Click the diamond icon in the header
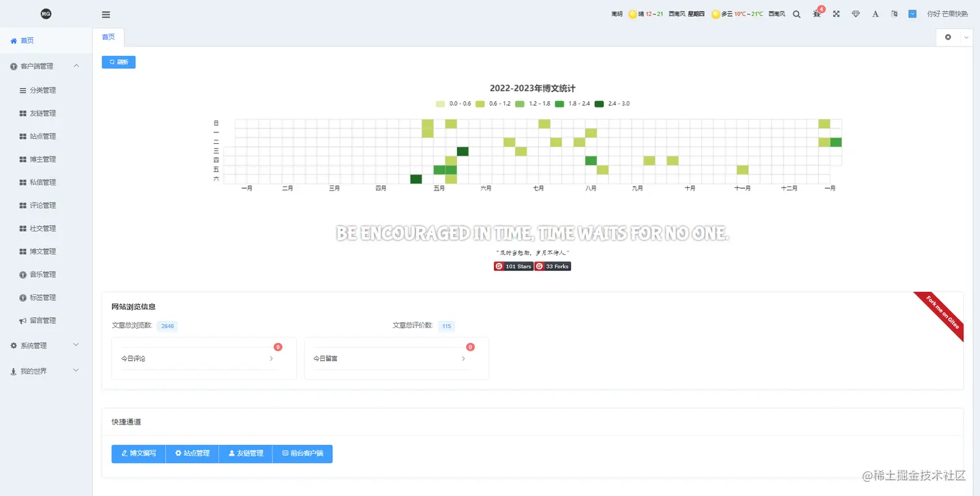Viewport: 980px width, 496px height. click(x=856, y=14)
